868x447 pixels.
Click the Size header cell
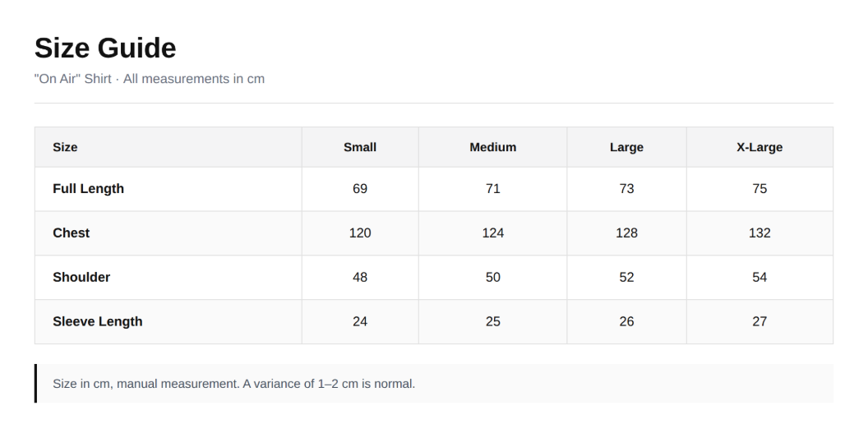pyautogui.click(x=169, y=147)
